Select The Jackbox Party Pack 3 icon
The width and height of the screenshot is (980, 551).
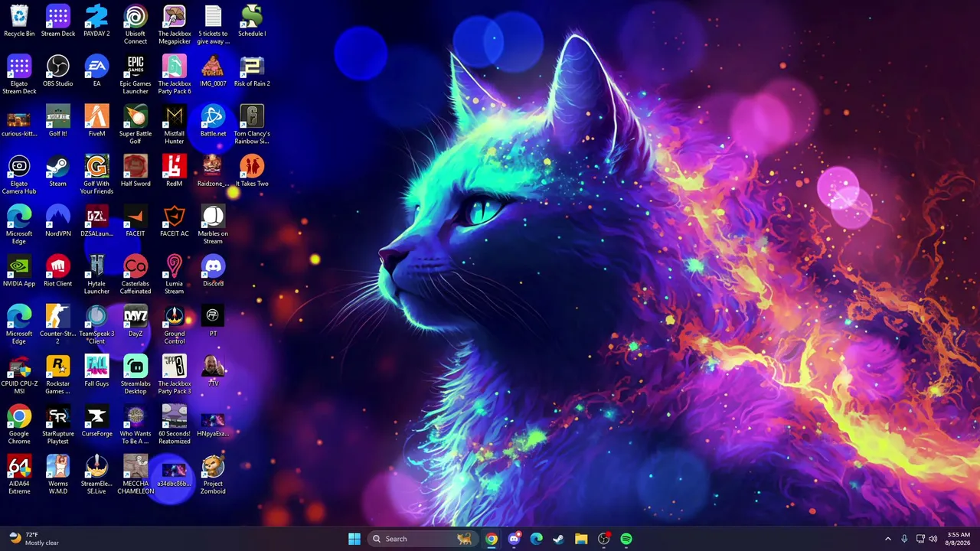coord(175,374)
